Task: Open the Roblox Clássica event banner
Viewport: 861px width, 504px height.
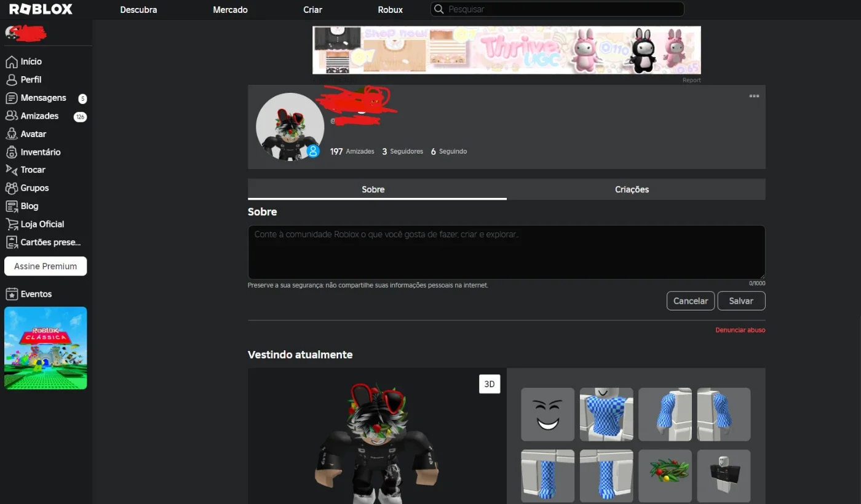Action: [x=46, y=348]
